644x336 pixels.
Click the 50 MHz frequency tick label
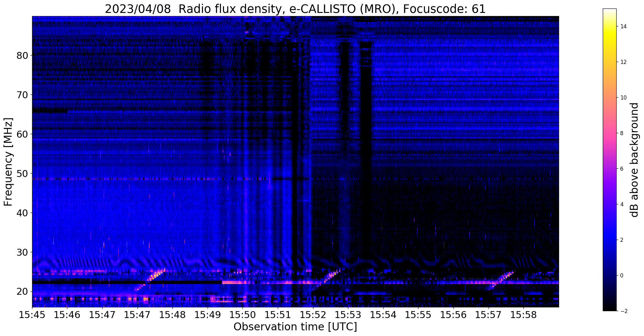point(22,174)
